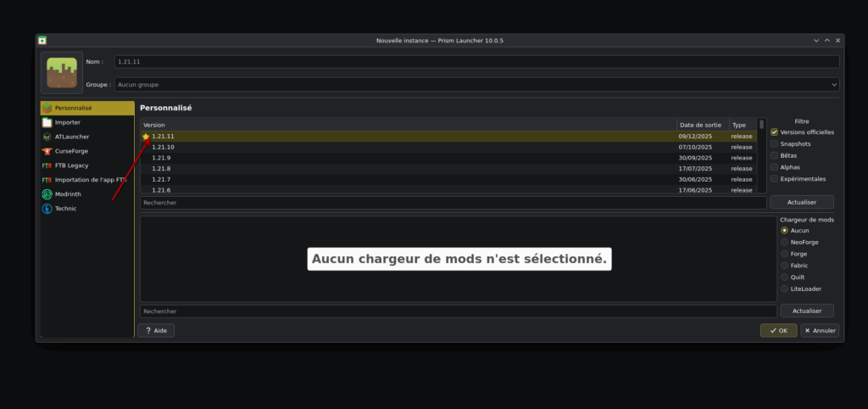The height and width of the screenshot is (409, 868).
Task: Open the CurseForge source icon
Action: 47,151
